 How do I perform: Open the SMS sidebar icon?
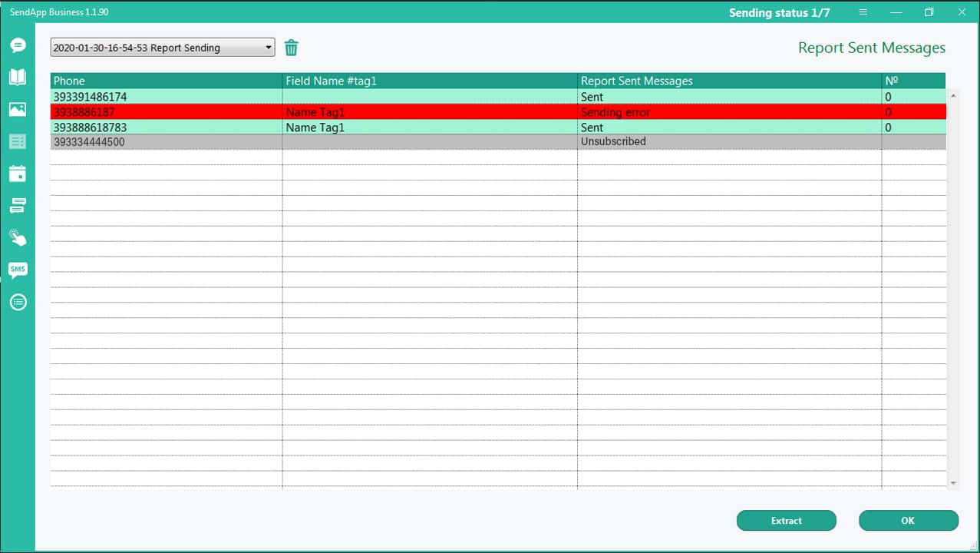(x=18, y=270)
